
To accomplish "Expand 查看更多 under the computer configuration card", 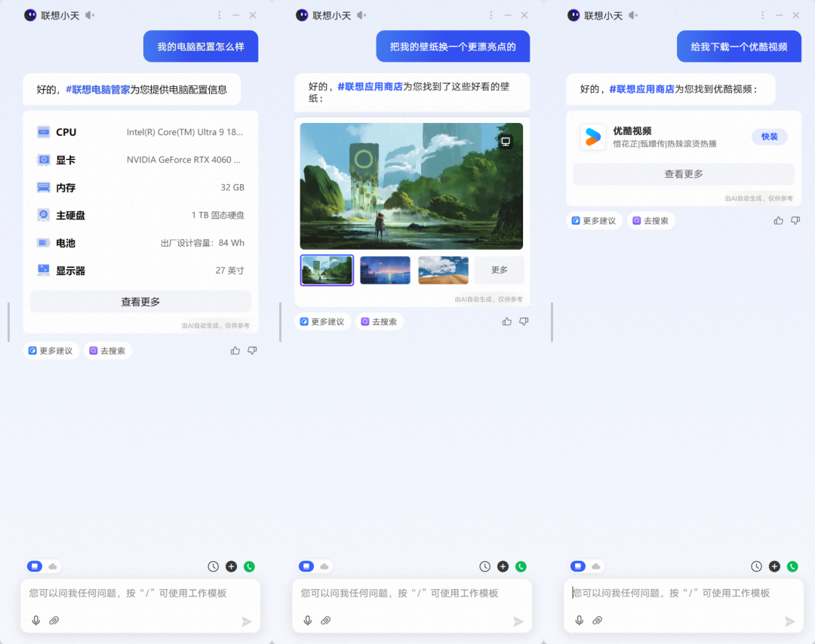I will coord(140,302).
